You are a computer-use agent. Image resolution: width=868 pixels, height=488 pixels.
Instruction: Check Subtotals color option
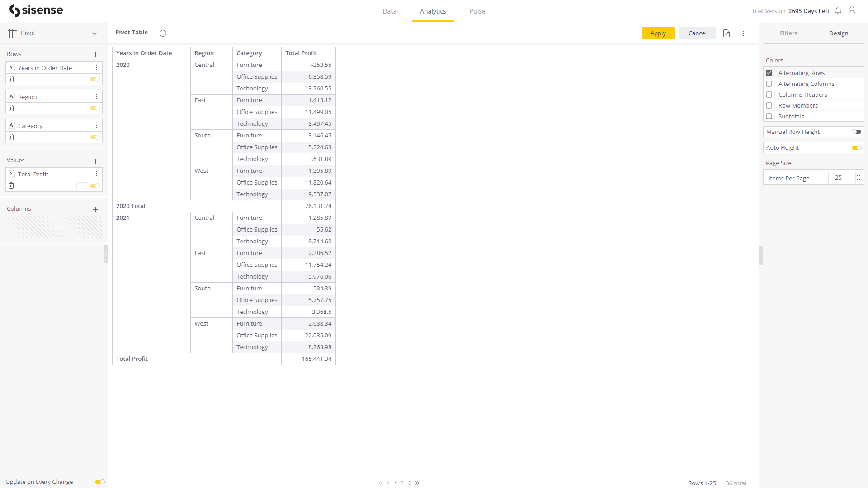[x=769, y=116]
